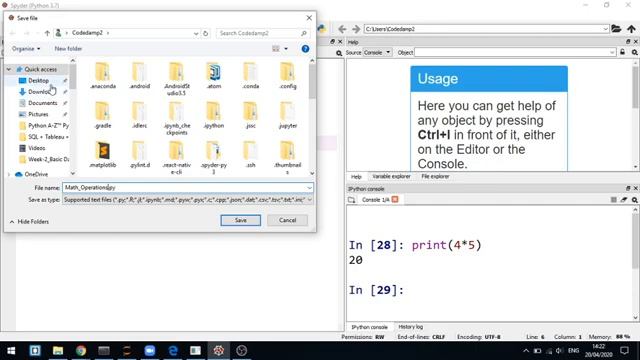Select Pictures in Quick access

tap(38, 114)
